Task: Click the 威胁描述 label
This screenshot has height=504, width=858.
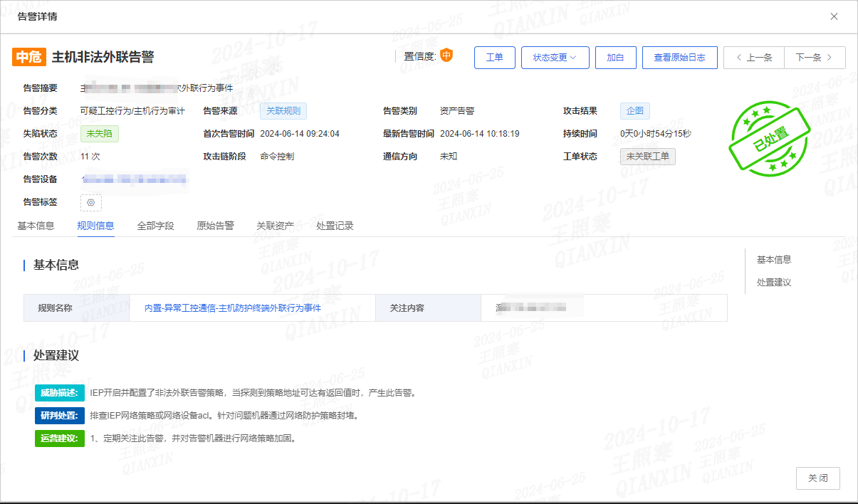Action: [x=60, y=392]
